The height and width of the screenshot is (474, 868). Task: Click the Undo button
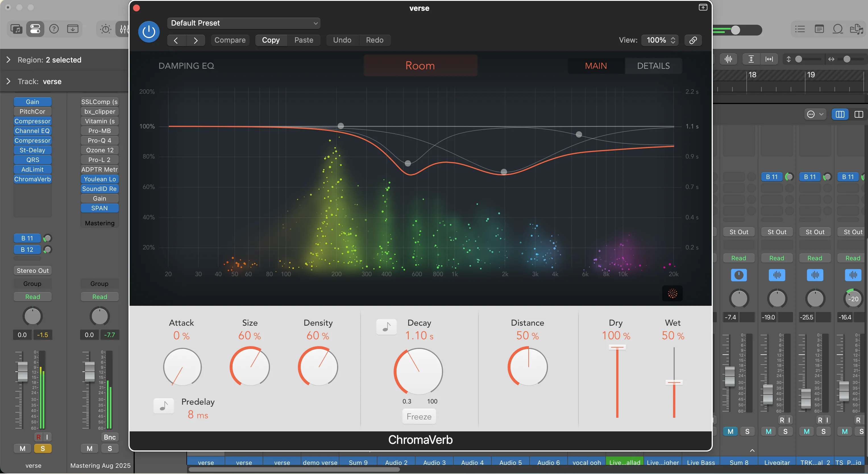coord(342,40)
